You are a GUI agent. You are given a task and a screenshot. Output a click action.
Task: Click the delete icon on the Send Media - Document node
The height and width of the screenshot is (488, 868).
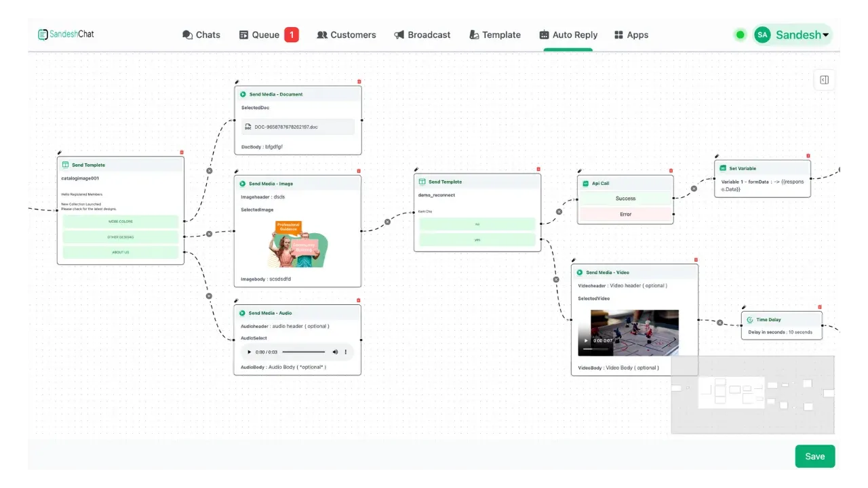tap(359, 81)
